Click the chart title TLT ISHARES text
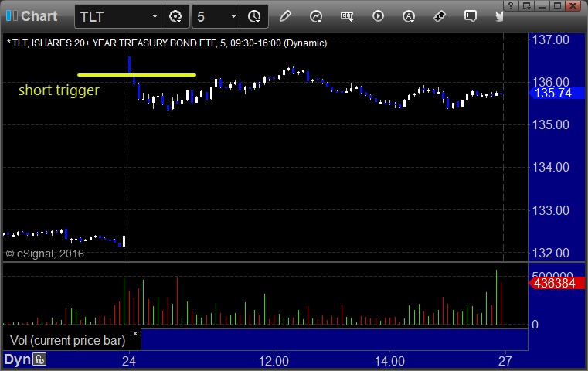This screenshot has width=588, height=371. coord(167,43)
